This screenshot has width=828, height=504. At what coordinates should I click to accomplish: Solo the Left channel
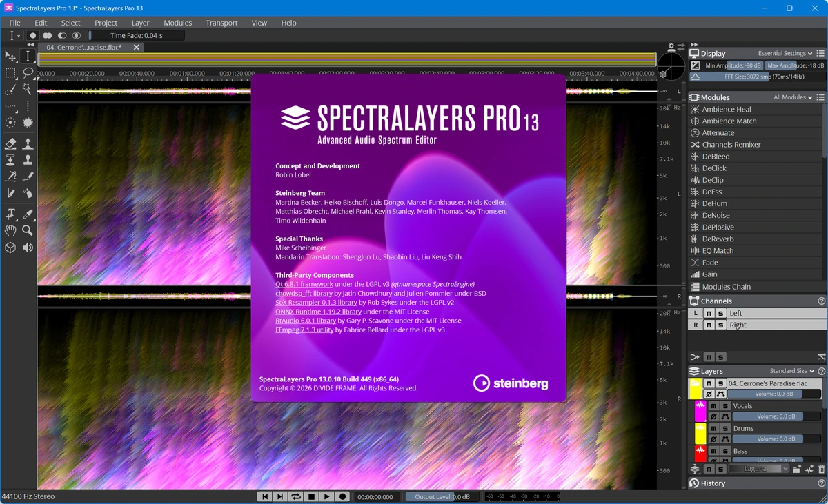pyautogui.click(x=720, y=313)
